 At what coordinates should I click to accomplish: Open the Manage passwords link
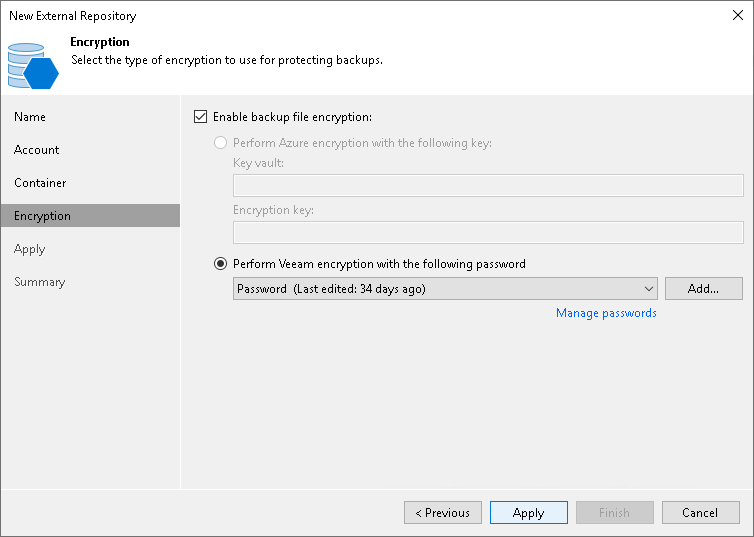pos(606,313)
